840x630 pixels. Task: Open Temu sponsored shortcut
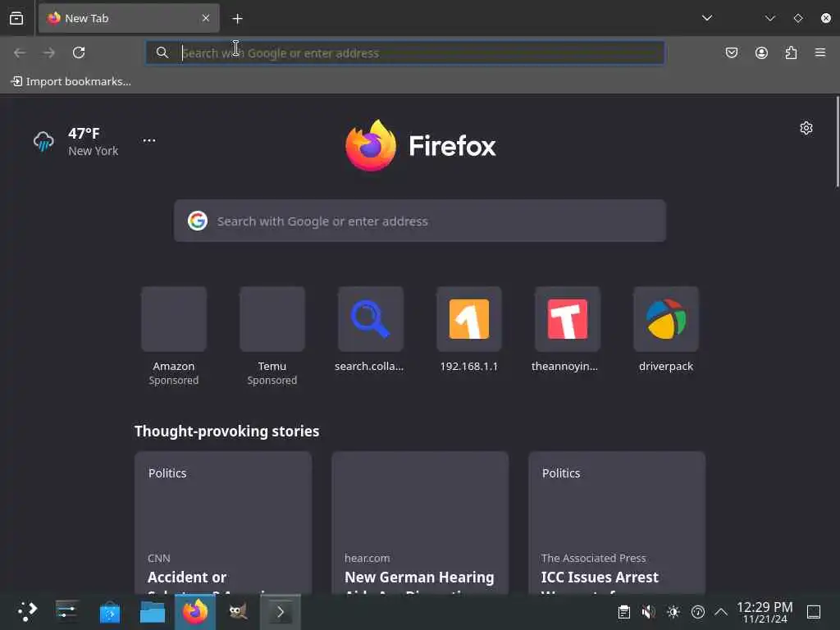point(272,336)
